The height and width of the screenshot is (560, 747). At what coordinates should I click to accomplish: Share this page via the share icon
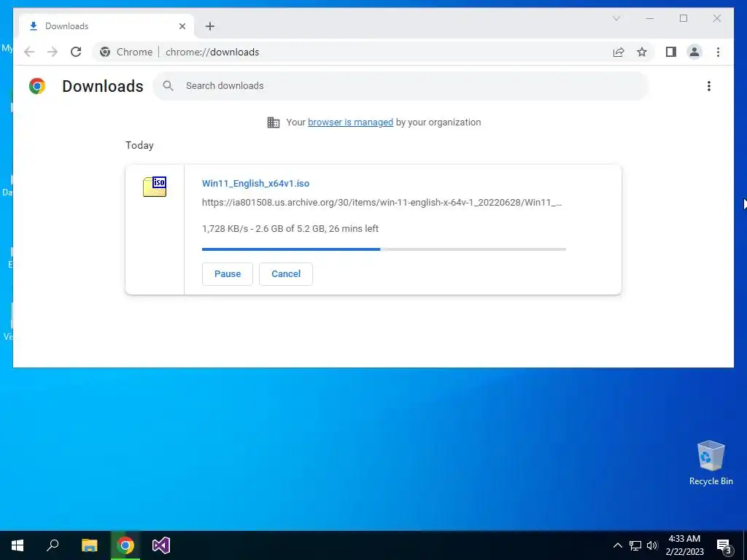(x=619, y=52)
